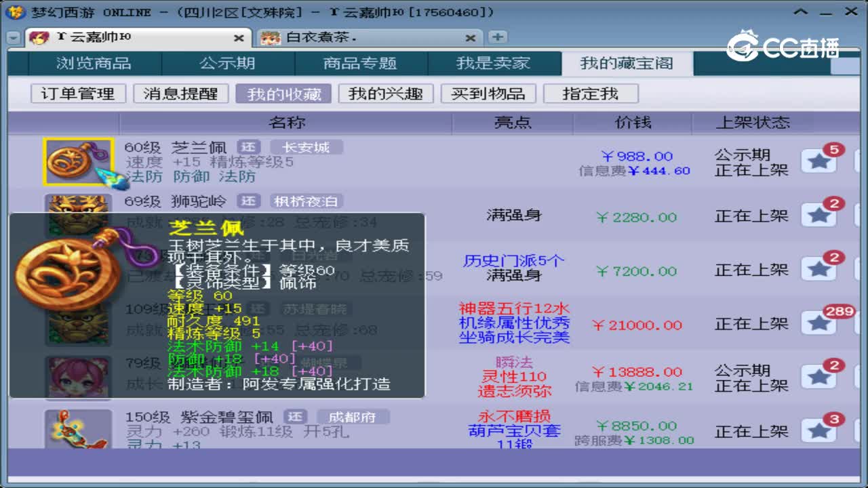Screen dimensions: 868x488
Task: Click the 枫桥夜泊 server tag
Action: point(307,201)
